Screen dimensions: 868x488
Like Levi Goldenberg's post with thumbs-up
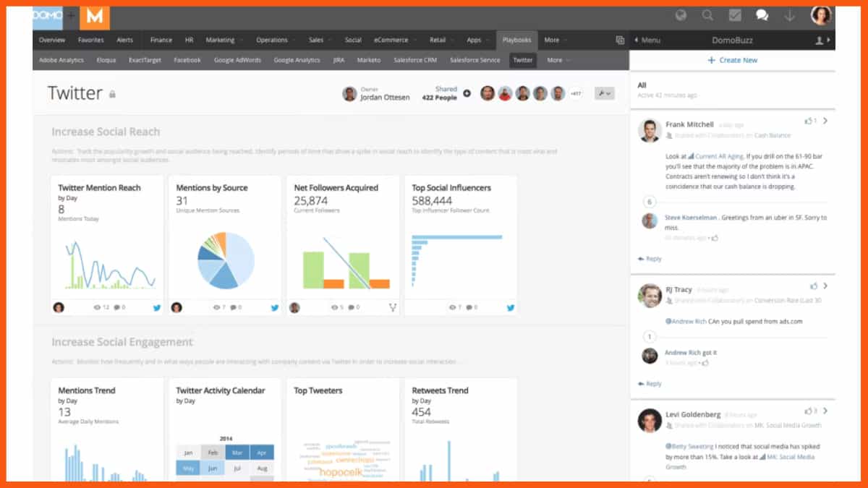coord(809,411)
